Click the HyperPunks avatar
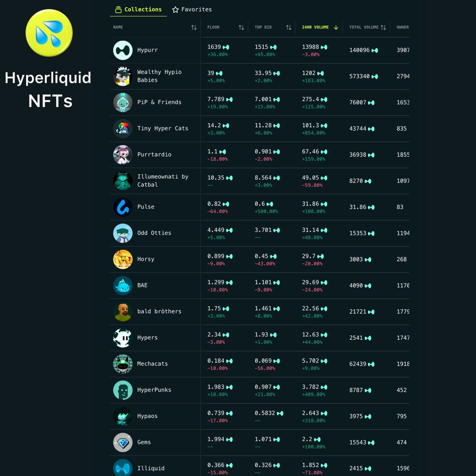This screenshot has height=476, width=476. [x=123, y=390]
